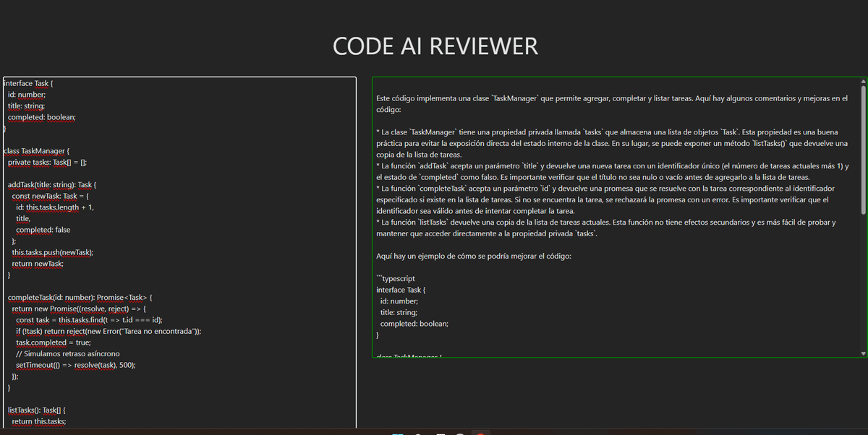
Task: Click the gray circular icon on the taskbar
Action: [x=461, y=433]
